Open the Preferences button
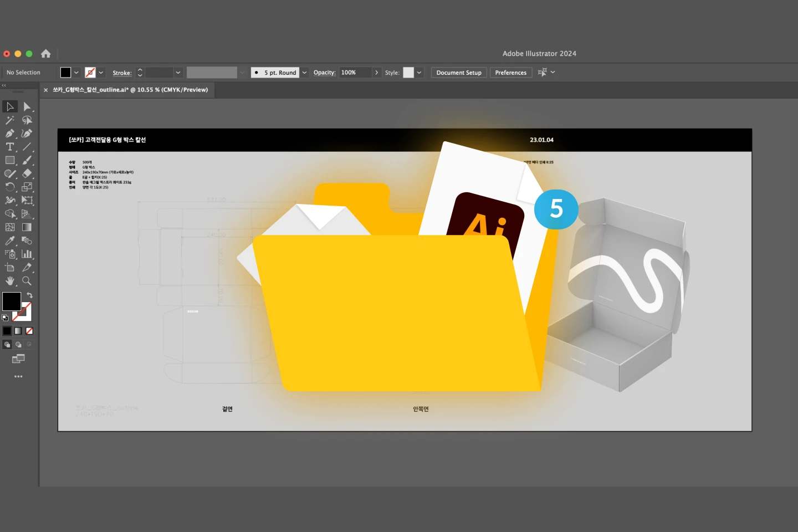The width and height of the screenshot is (798, 532). 511,73
